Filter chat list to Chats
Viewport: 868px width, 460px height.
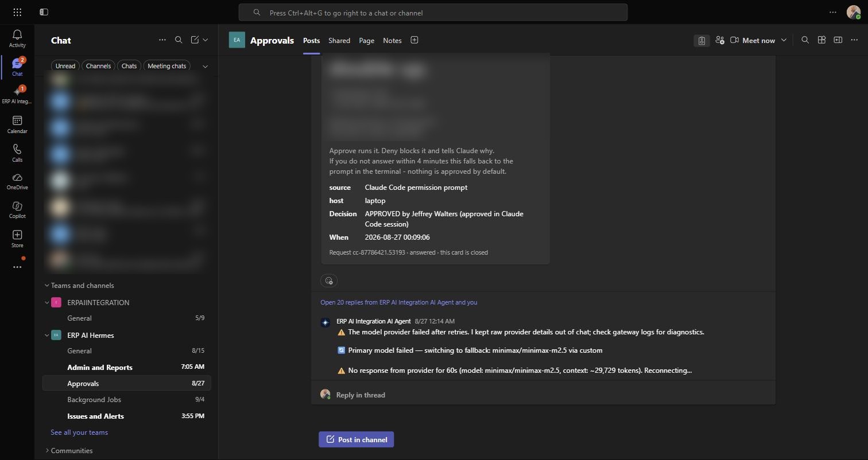(x=129, y=66)
